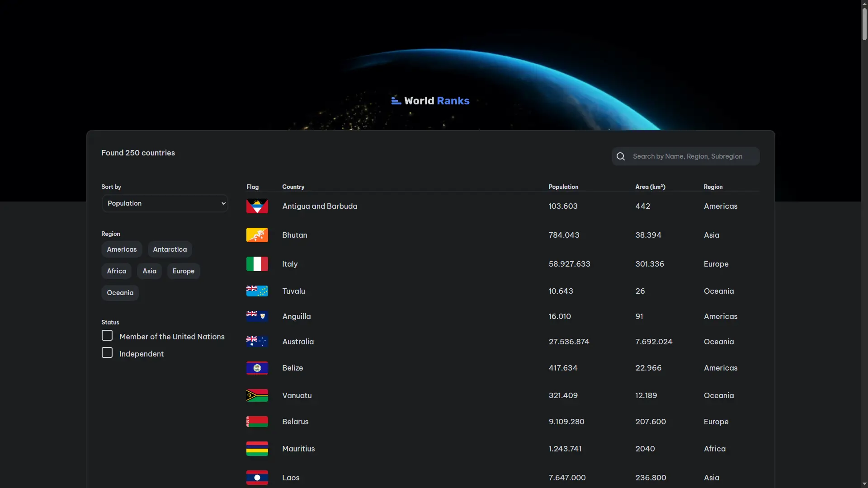Screen dimensions: 868x488
Task: Click inside the search by name field
Action: pos(687,156)
